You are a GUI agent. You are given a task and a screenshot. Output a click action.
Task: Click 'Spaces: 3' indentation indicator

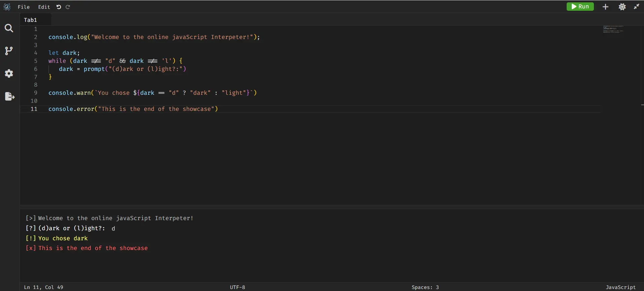point(425,287)
